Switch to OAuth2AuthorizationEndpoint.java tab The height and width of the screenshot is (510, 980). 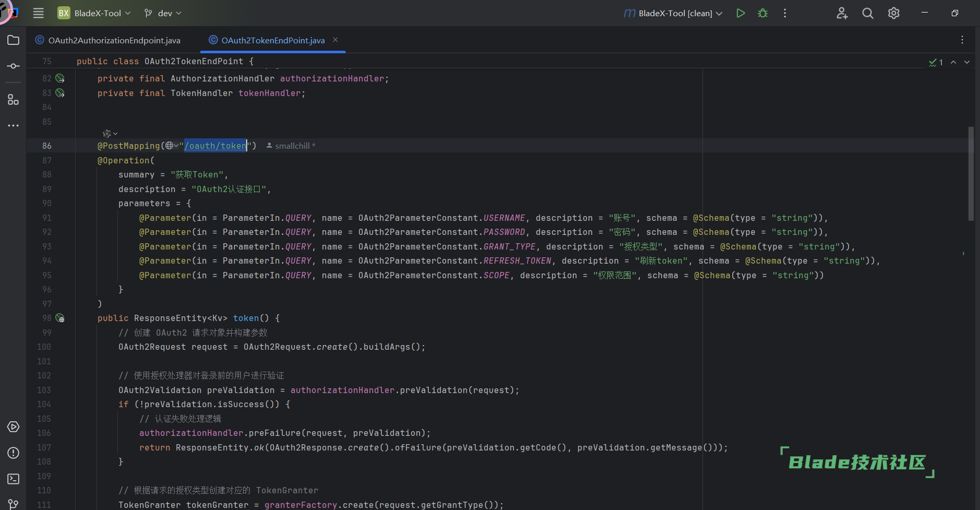coord(108,40)
